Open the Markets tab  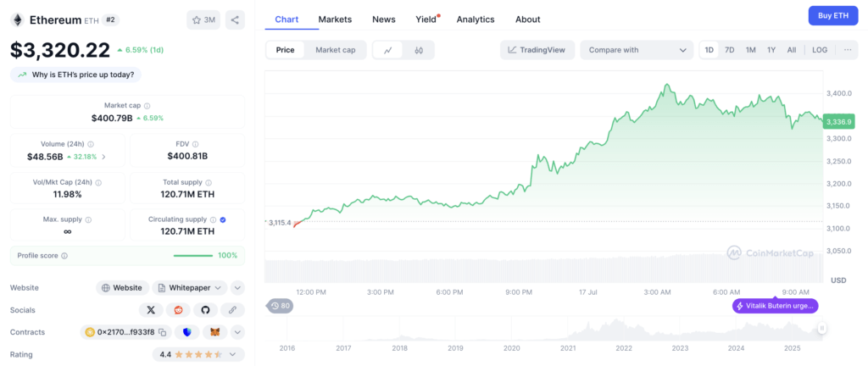[x=335, y=19]
